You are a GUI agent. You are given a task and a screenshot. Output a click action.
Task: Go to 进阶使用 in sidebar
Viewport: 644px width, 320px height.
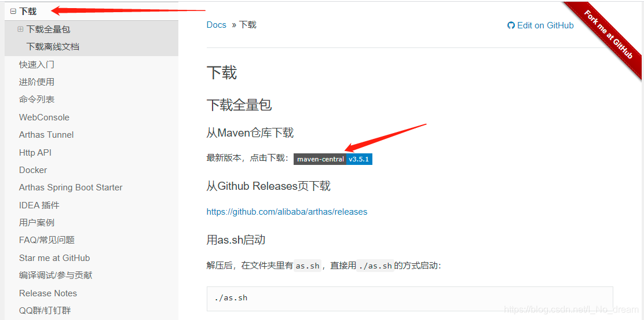[x=36, y=82]
